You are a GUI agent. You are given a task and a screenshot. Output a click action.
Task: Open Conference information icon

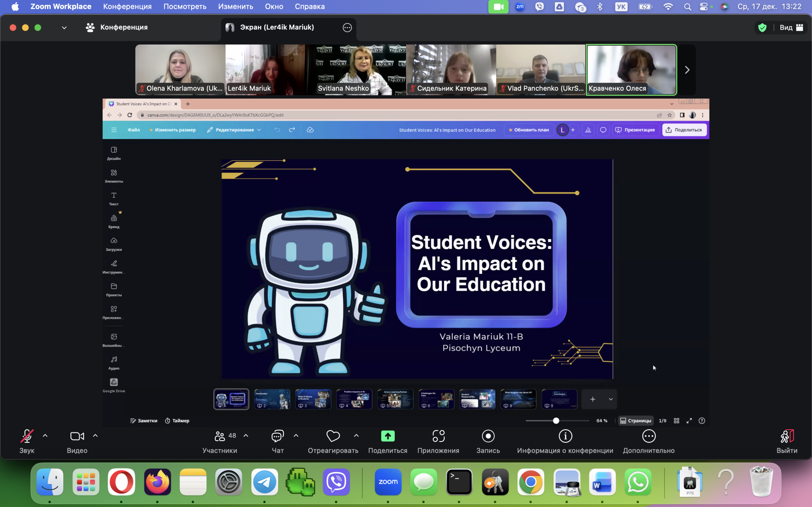click(x=565, y=436)
